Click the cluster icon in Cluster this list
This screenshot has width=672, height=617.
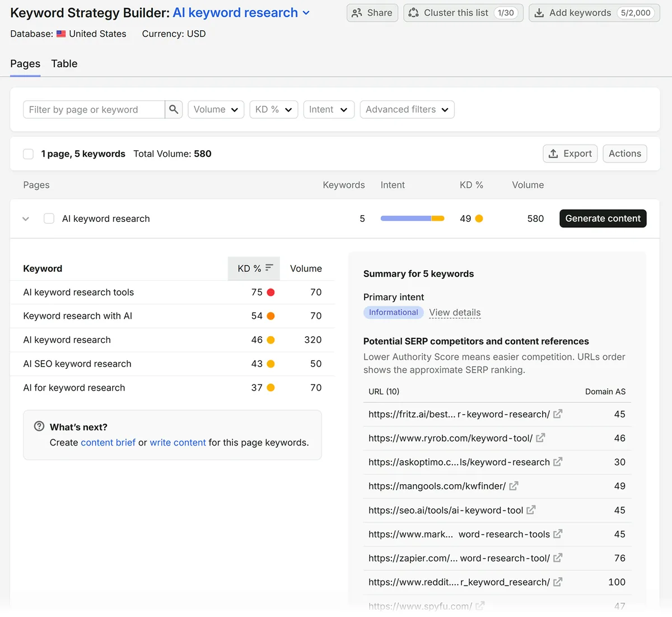pyautogui.click(x=413, y=12)
